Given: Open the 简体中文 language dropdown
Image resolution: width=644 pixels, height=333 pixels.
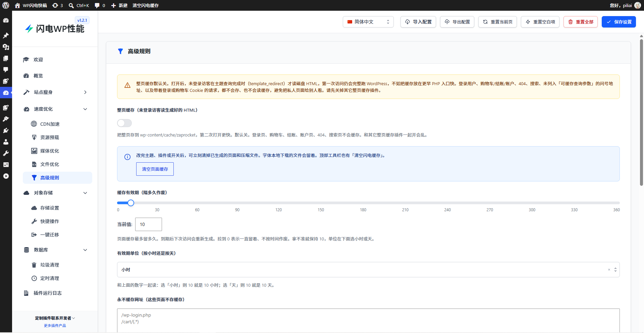Looking at the screenshot, I should (368, 22).
